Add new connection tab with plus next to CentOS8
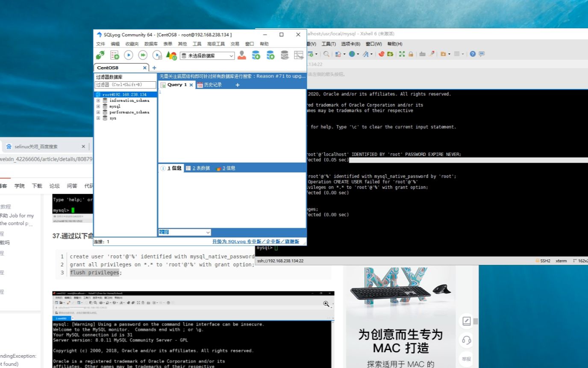Screen dimensions: 588x368 (x=154, y=68)
